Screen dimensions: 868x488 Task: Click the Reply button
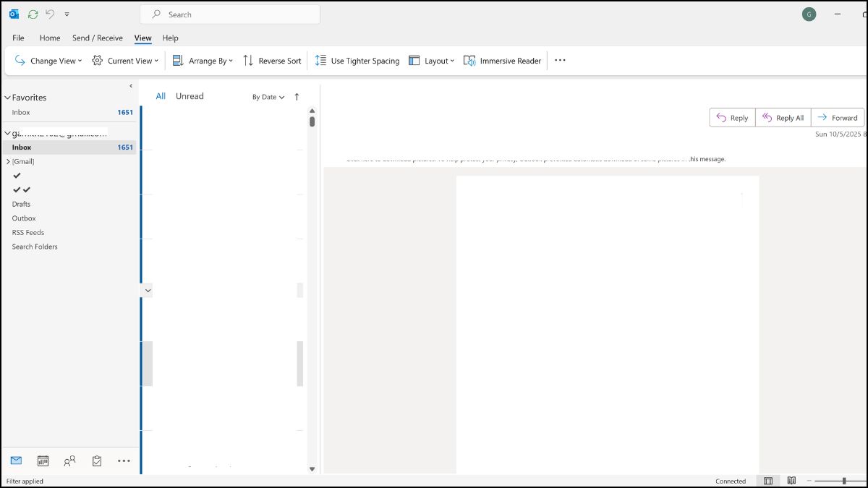[732, 118]
